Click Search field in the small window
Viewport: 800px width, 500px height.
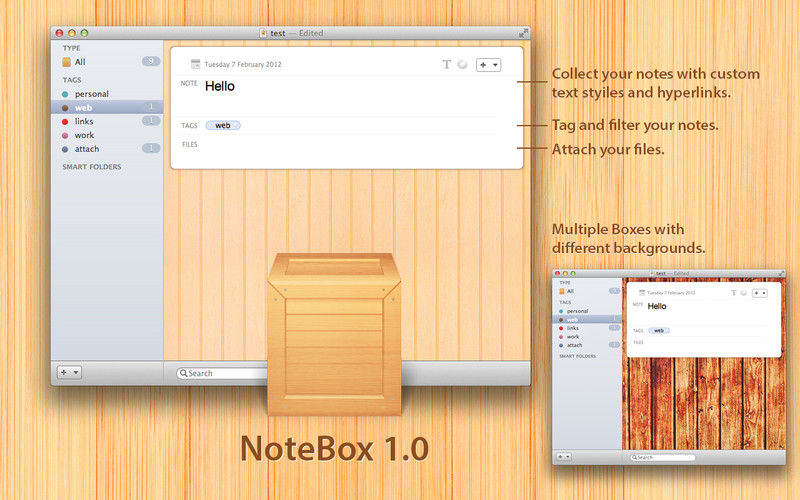tap(662, 457)
